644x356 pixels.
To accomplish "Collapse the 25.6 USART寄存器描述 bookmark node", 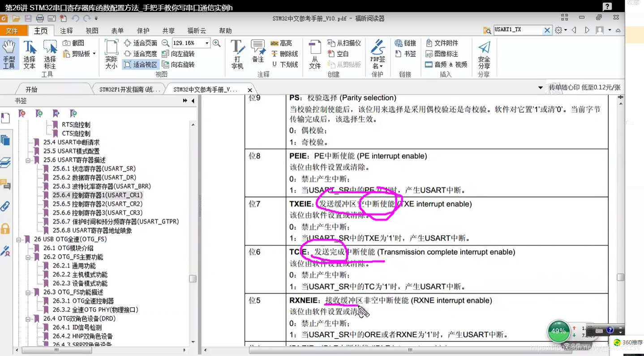I will (28, 160).
